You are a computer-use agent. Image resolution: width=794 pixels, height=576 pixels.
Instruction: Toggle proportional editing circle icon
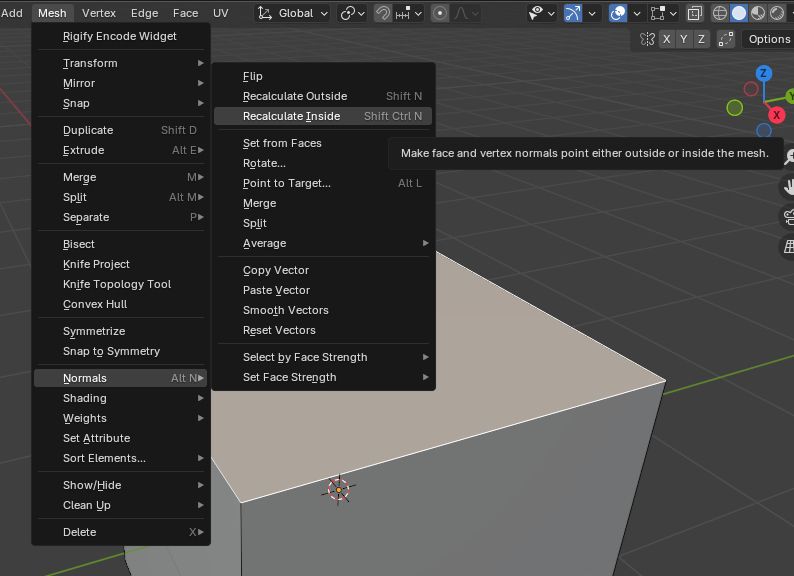[440, 13]
